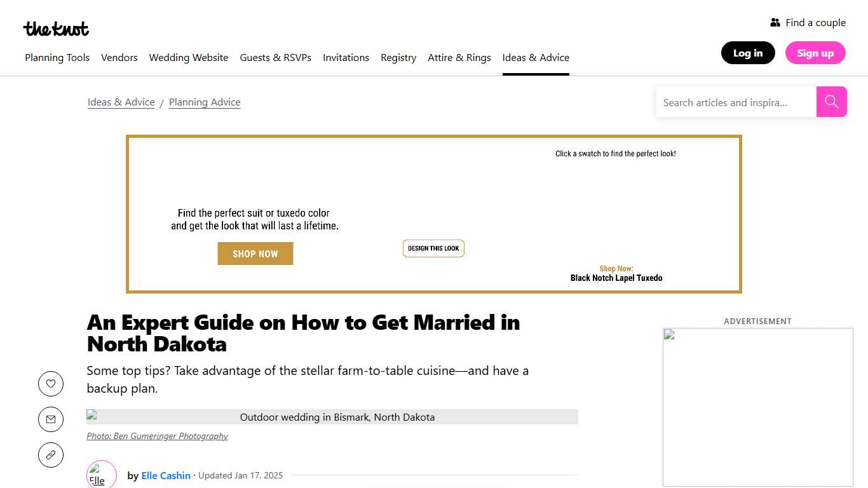Click the DESIGN THIS LOOK button
The image size is (868, 488).
point(433,248)
